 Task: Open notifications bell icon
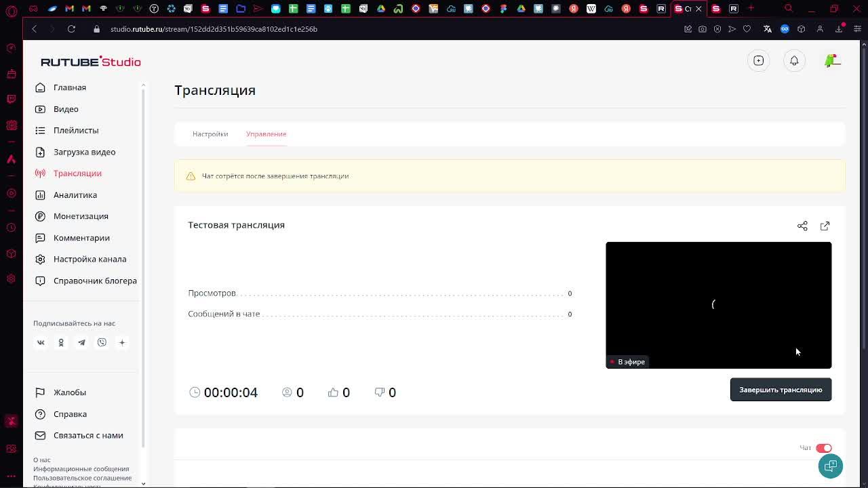(794, 61)
